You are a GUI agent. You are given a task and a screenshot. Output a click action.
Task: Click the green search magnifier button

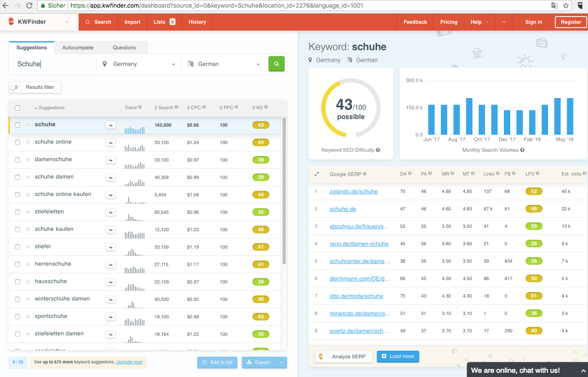pos(276,64)
